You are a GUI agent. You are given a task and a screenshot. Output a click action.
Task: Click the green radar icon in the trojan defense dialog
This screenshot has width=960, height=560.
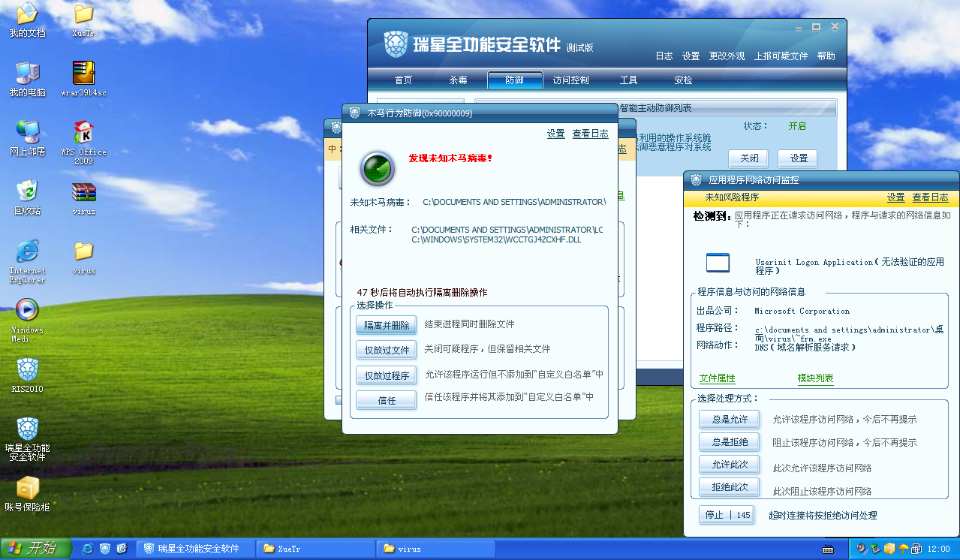pos(378,169)
